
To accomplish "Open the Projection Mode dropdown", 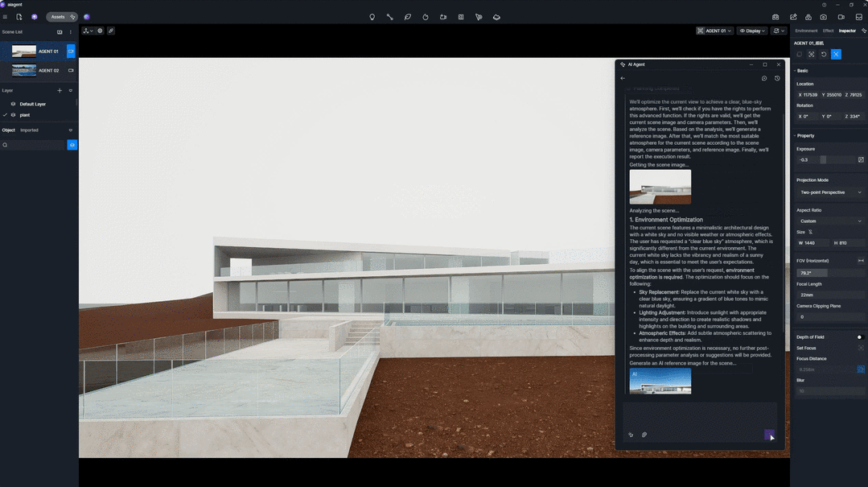I will [829, 192].
